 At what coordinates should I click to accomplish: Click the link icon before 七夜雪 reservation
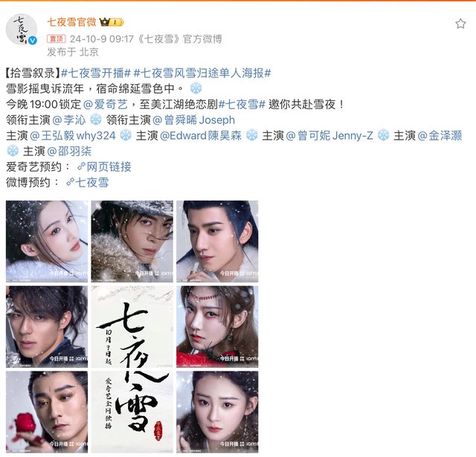pos(70,182)
